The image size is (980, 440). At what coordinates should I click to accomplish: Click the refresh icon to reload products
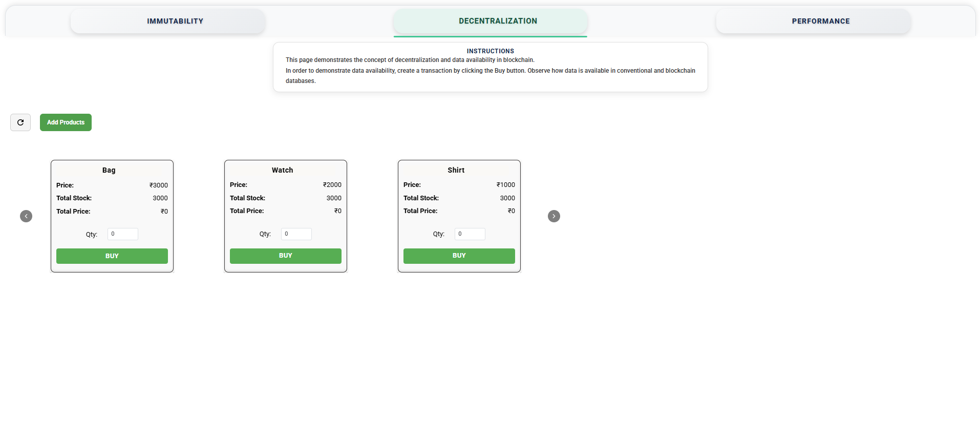(x=20, y=122)
